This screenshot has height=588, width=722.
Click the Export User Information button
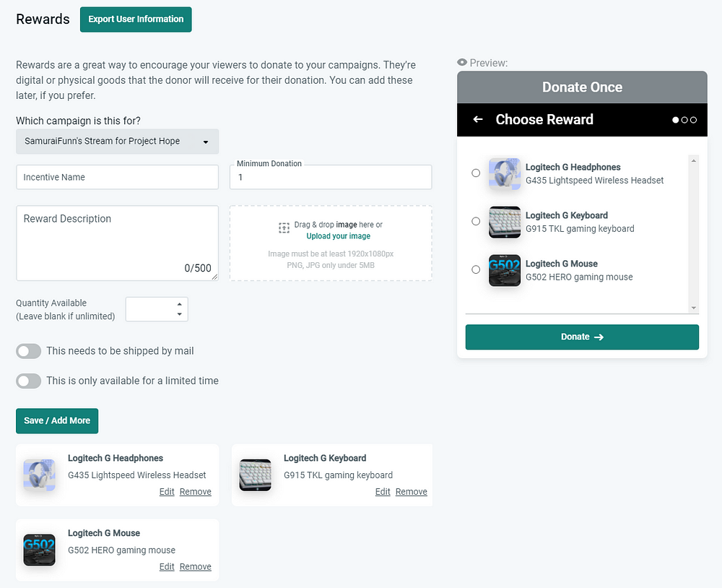pyautogui.click(x=136, y=20)
